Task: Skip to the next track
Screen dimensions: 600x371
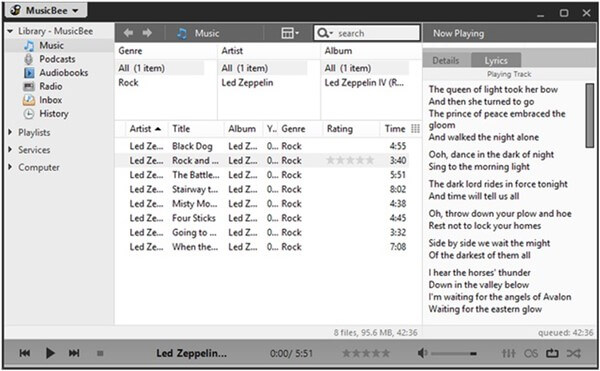Action: pos(74,353)
